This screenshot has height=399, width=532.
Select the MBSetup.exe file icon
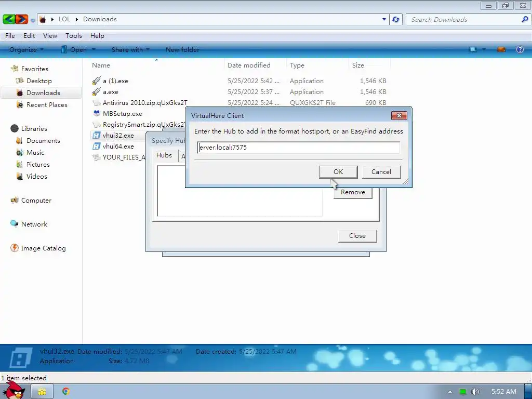(x=97, y=113)
